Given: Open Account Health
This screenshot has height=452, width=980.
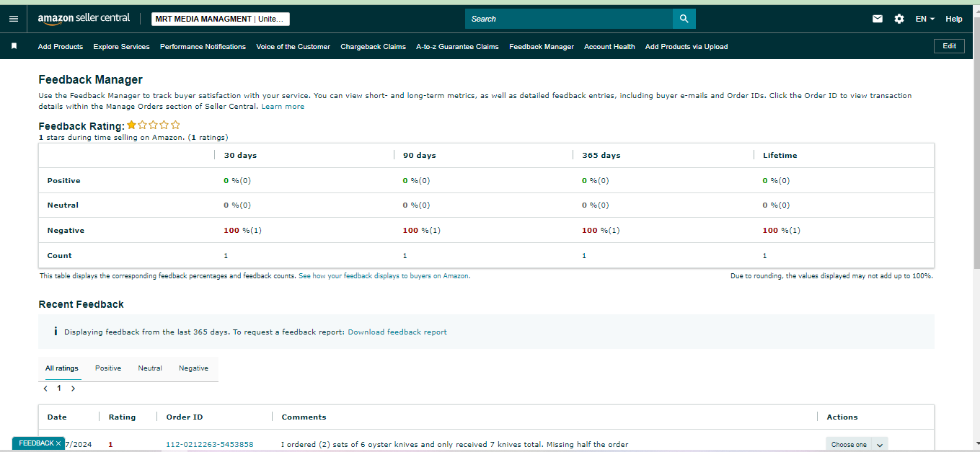Looking at the screenshot, I should pyautogui.click(x=609, y=46).
